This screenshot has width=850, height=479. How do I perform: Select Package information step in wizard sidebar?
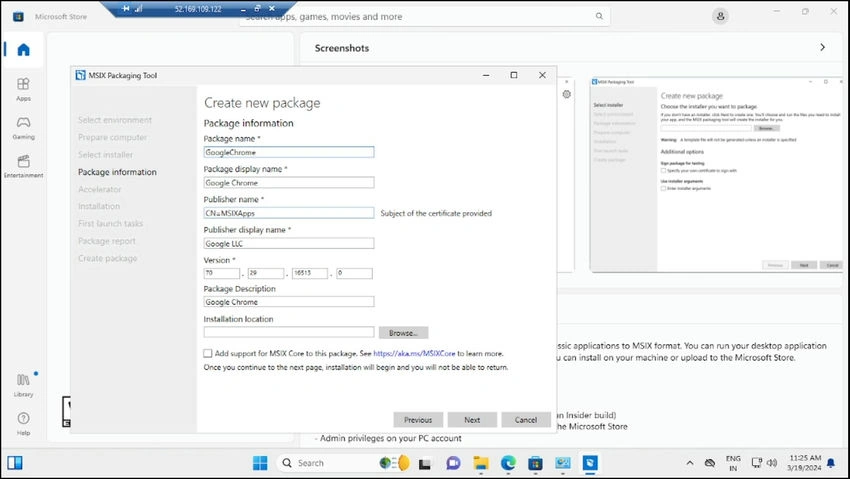117,172
